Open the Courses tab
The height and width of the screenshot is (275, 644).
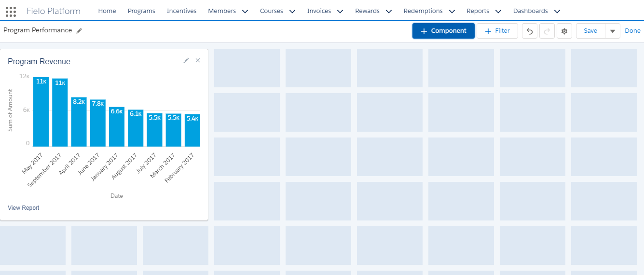(x=272, y=11)
